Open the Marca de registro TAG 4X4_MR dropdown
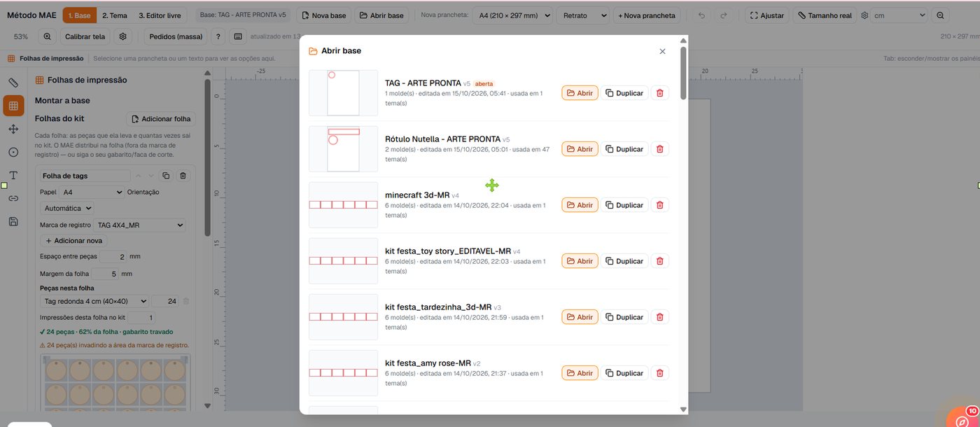Image resolution: width=980 pixels, height=427 pixels. (140, 225)
